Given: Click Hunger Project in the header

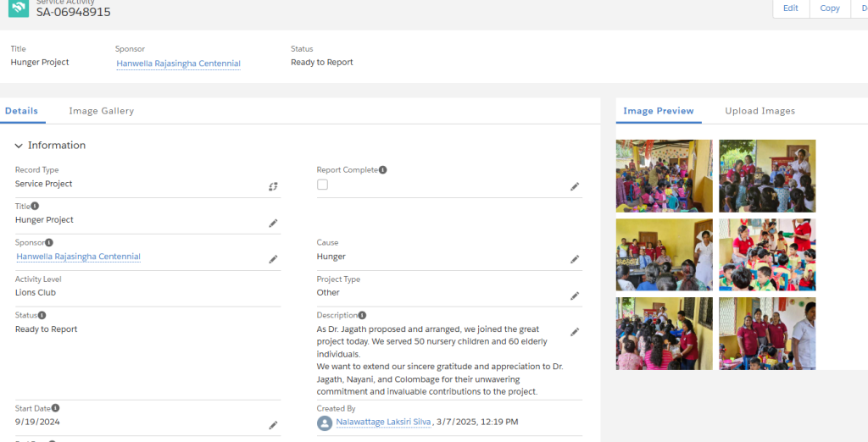Looking at the screenshot, I should [40, 62].
